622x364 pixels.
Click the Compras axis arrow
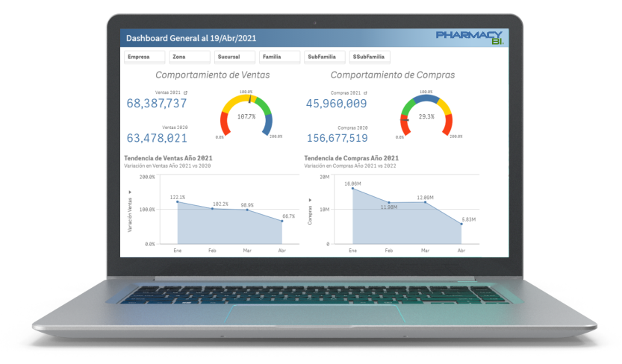[310, 200]
